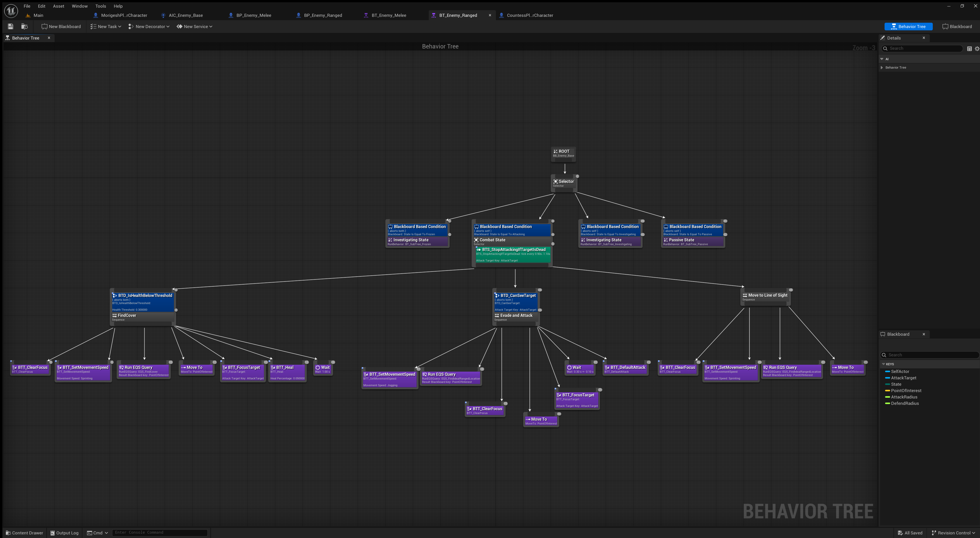
Task: Toggle Details property matrix table icon
Action: [x=969, y=49]
